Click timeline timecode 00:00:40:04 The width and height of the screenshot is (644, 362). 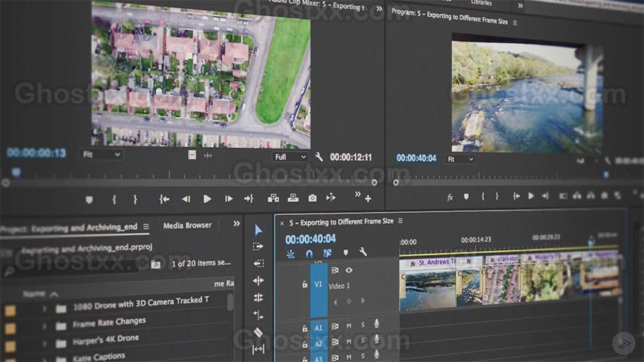click(x=310, y=239)
